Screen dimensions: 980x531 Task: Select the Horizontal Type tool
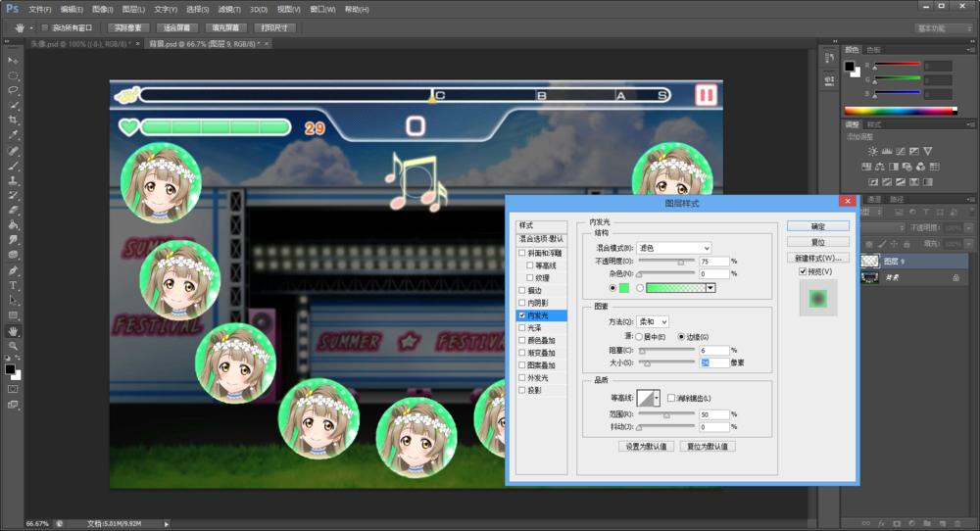point(14,285)
